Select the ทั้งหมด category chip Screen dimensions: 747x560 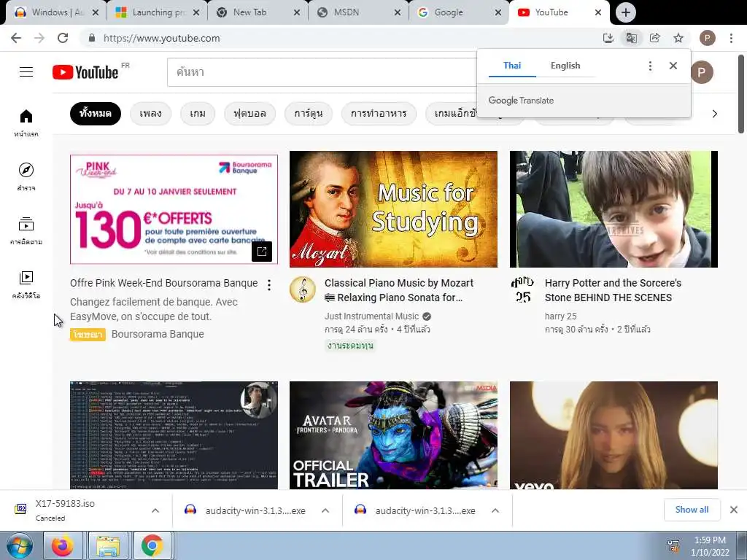[x=96, y=114]
